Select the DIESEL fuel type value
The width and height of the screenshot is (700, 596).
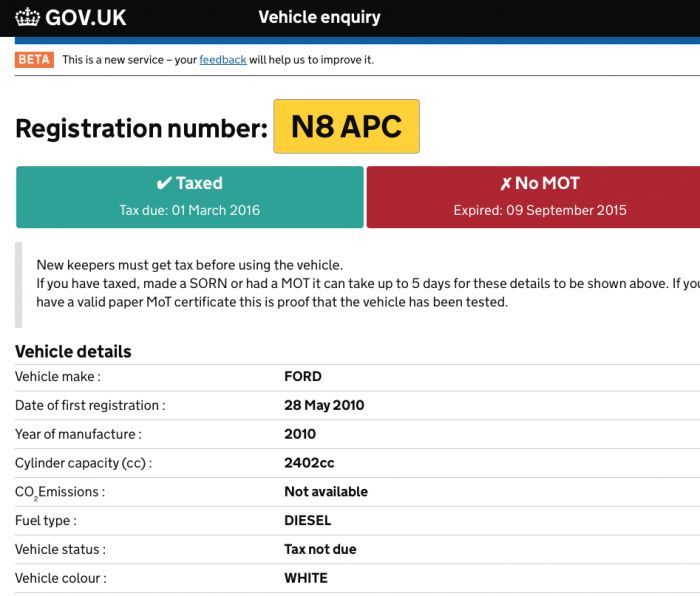[x=308, y=521]
